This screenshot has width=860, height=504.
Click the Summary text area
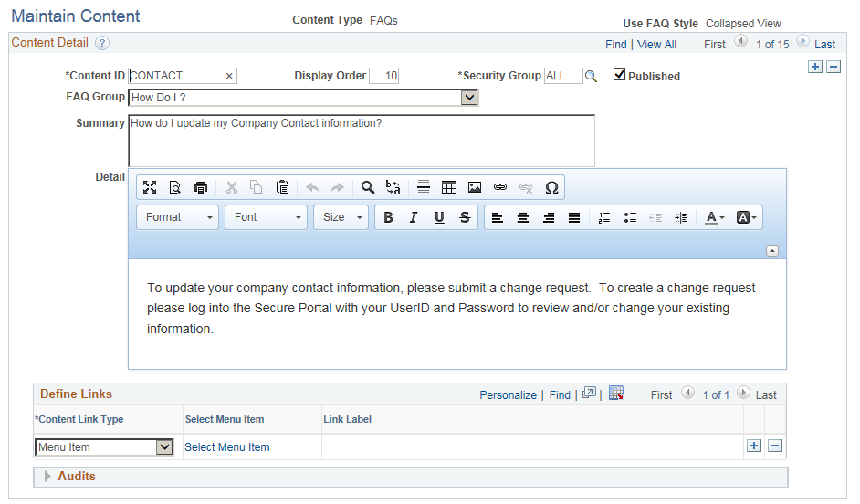coord(362,141)
